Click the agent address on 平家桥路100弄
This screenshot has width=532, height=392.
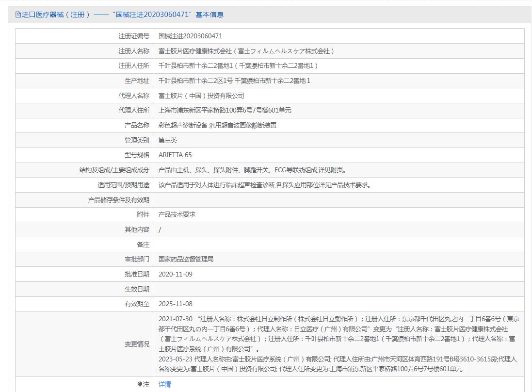point(225,110)
